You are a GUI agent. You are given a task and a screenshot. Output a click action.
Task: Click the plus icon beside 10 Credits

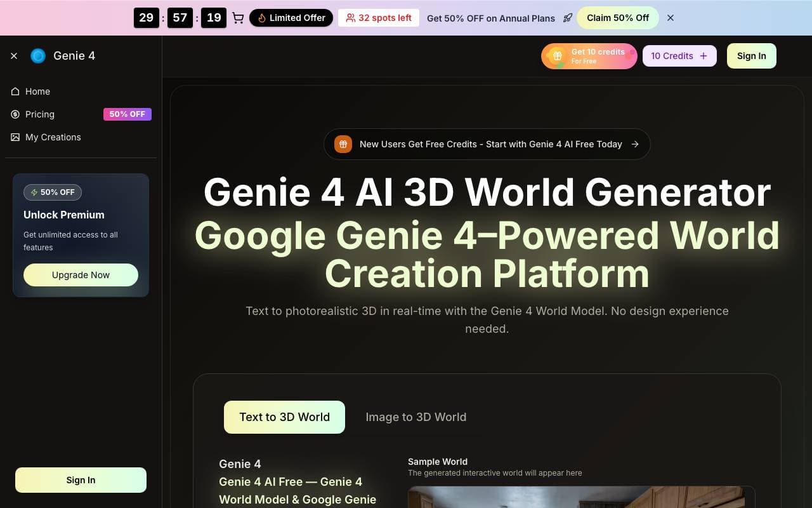[x=703, y=56]
